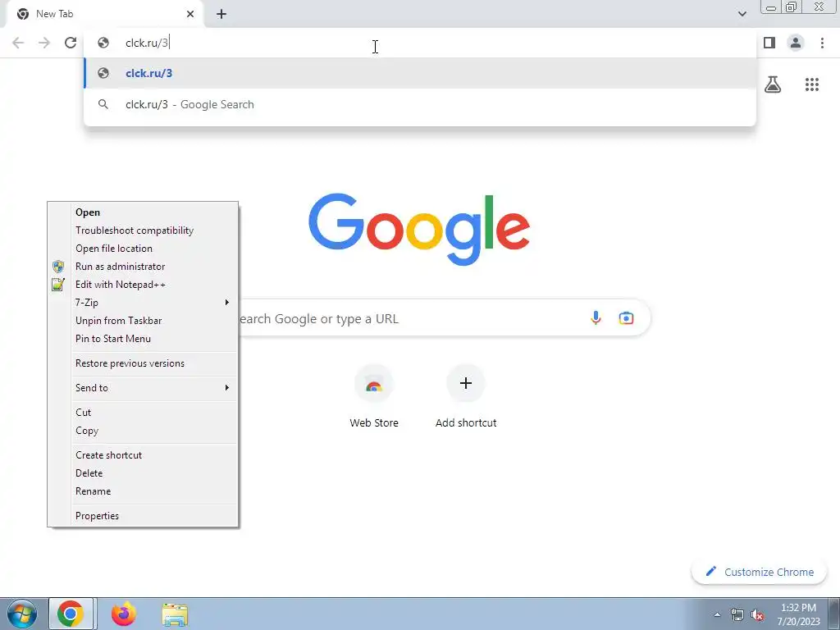840x630 pixels.
Task: Open the tab search dropdown arrow
Action: click(742, 14)
